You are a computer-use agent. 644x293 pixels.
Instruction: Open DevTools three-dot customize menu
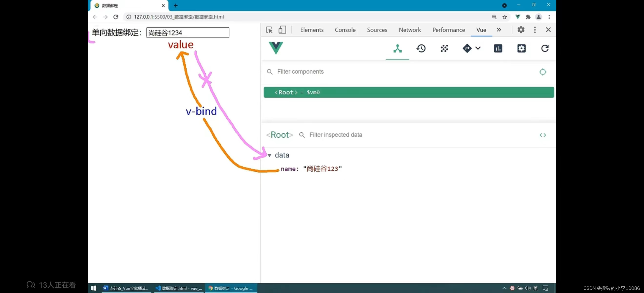coord(535,30)
